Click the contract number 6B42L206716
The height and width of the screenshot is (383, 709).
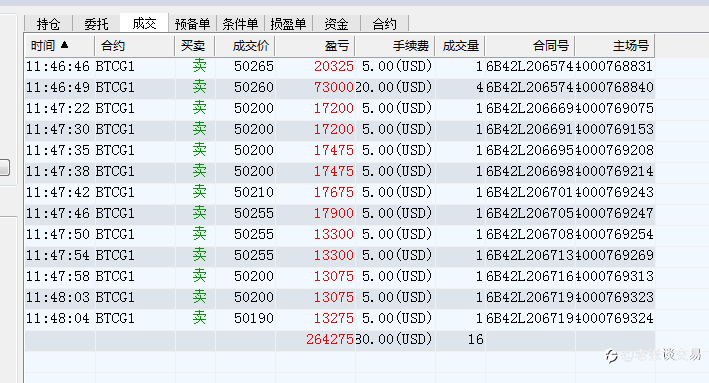pyautogui.click(x=530, y=276)
